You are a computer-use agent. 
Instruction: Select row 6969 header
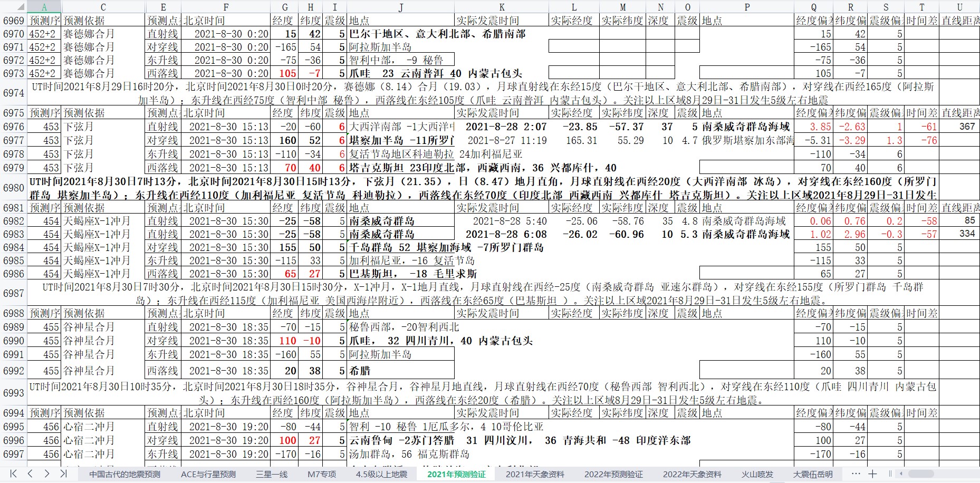click(x=13, y=21)
